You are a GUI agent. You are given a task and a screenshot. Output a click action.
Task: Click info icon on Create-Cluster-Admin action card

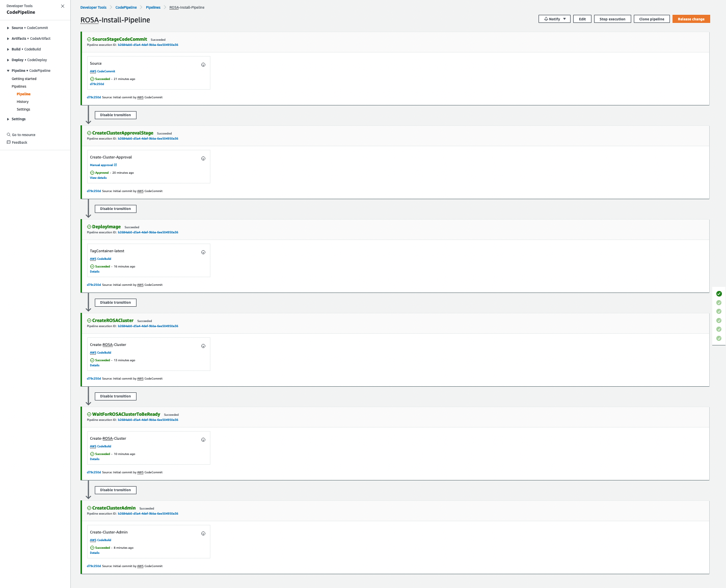click(203, 533)
